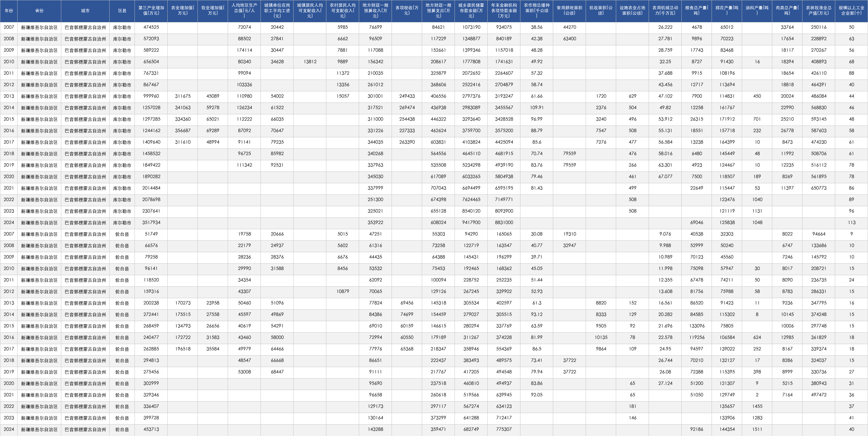Click the 城市 column header
Image resolution: width=868 pixels, height=436 pixels.
[85, 11]
